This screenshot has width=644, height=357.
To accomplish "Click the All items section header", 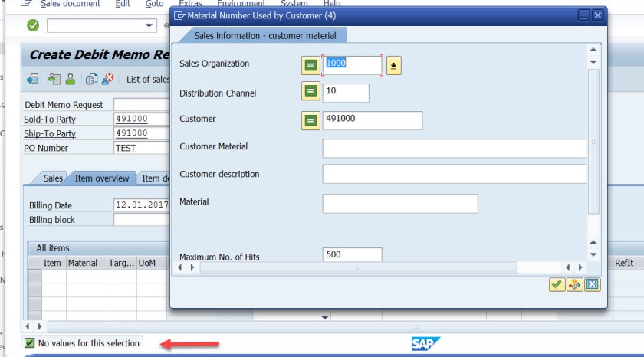I will pos(53,248).
